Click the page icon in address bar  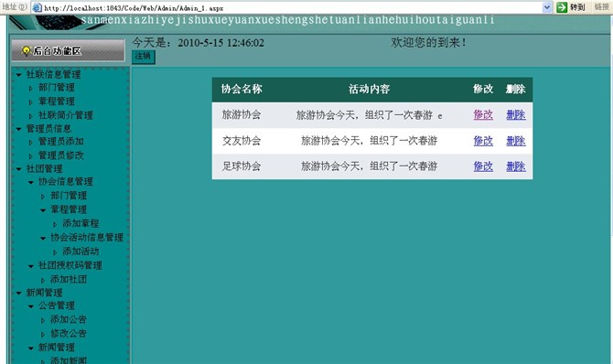pyautogui.click(x=37, y=7)
